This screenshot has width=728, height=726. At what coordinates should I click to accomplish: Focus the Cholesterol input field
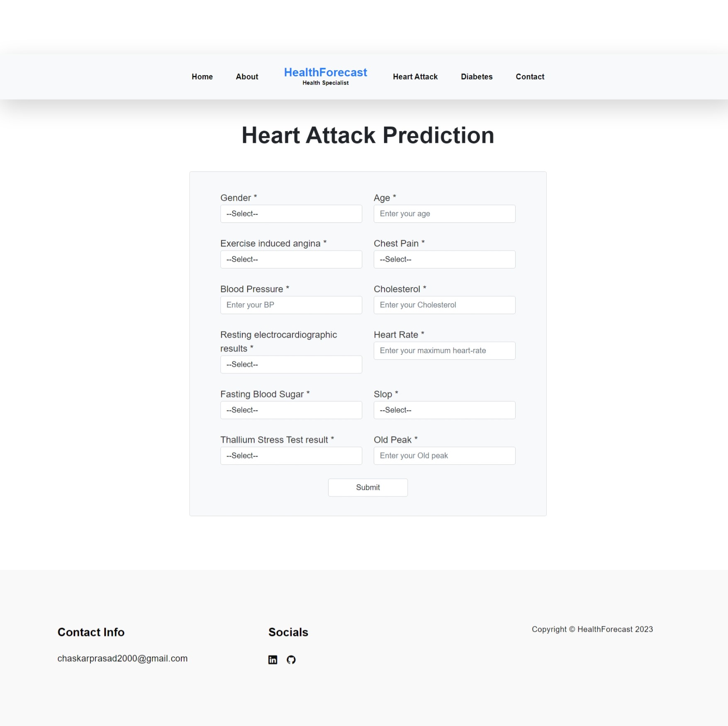point(445,305)
